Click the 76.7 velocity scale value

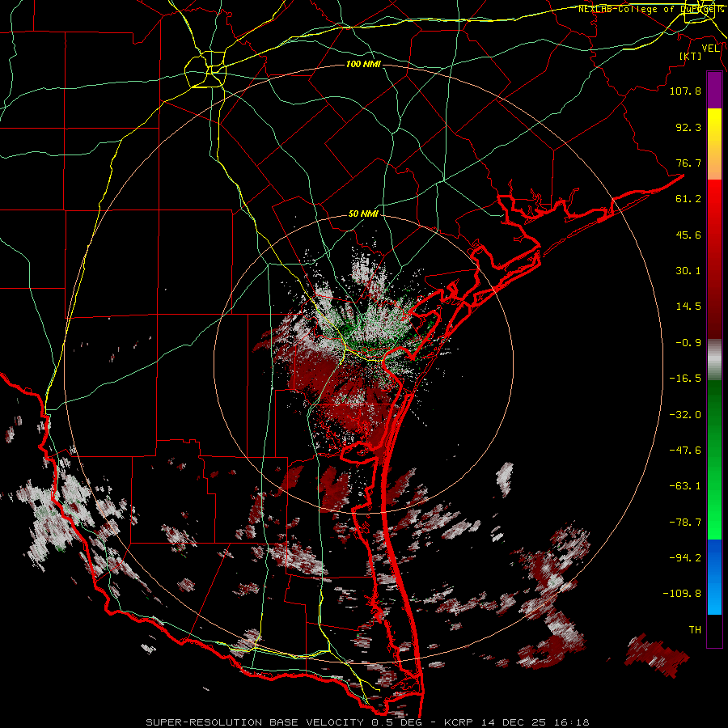(x=688, y=163)
